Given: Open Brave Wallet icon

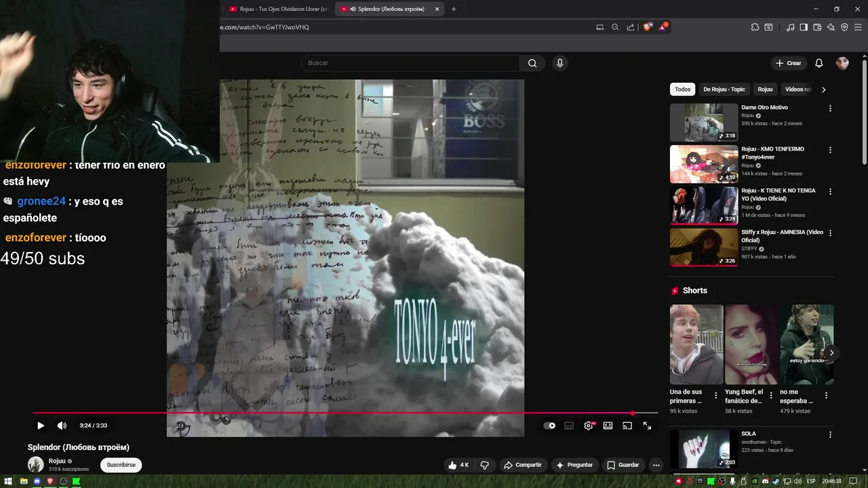Looking at the screenshot, I should 817,27.
